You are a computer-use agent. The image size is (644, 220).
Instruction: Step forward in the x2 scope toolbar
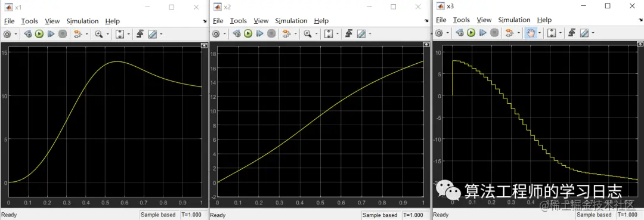(x=259, y=34)
